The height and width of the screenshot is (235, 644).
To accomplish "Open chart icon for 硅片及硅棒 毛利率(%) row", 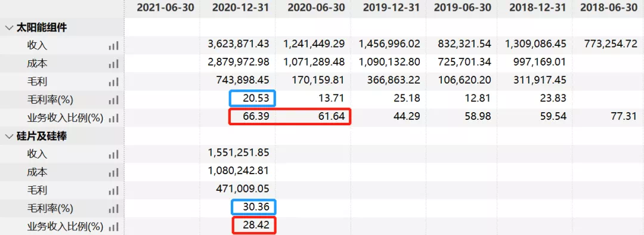I will tap(114, 208).
